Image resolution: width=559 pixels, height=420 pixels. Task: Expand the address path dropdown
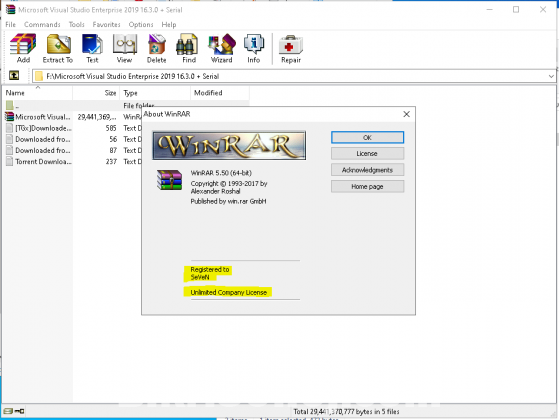tap(551, 76)
